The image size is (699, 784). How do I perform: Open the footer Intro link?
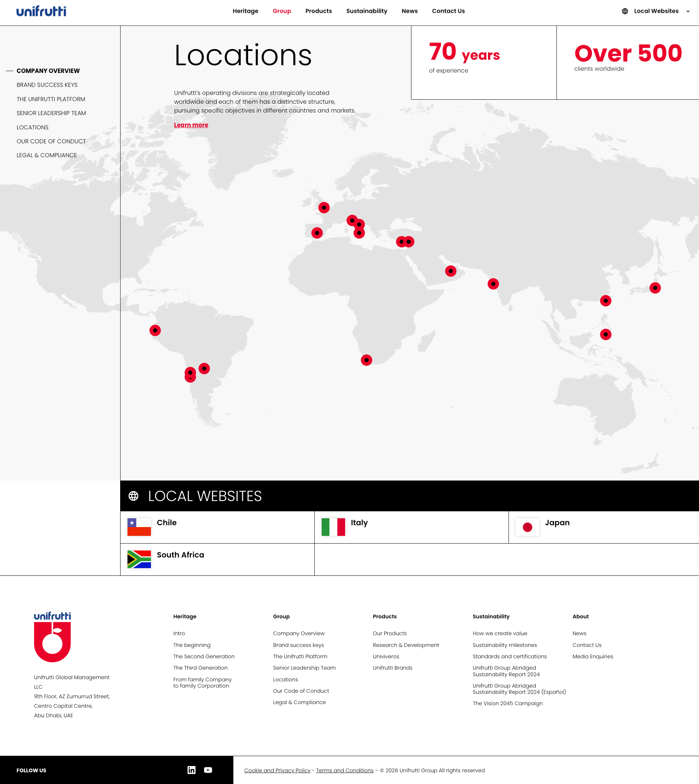pos(179,633)
